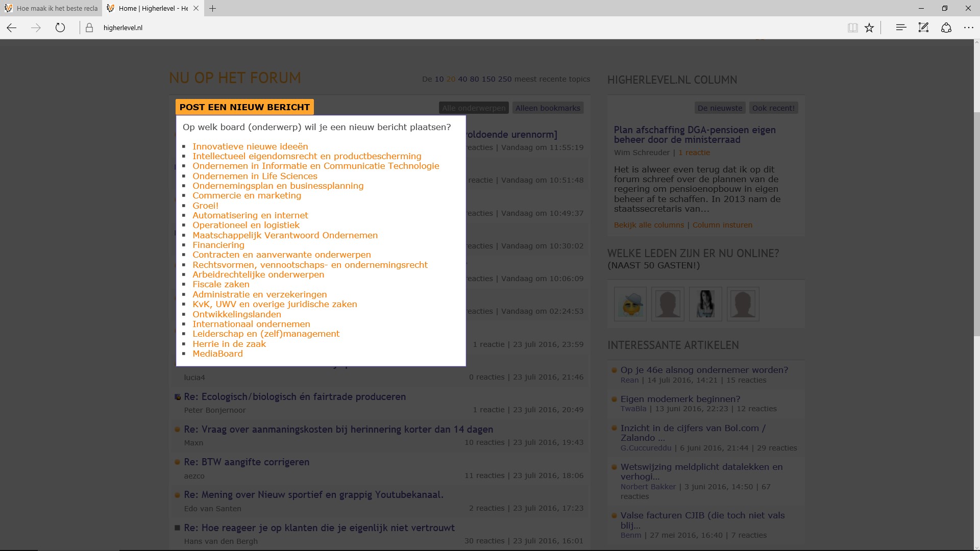Open the Hub icon
980x551 pixels.
pos(901,28)
